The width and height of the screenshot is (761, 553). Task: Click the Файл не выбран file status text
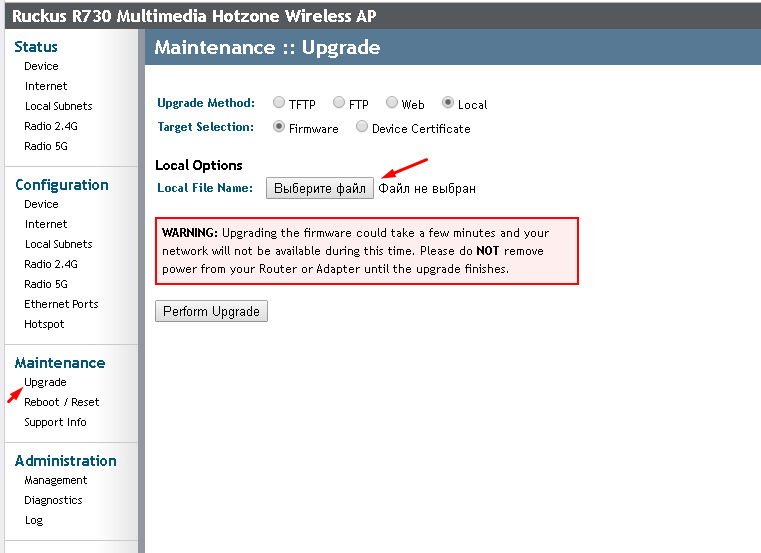[x=427, y=188]
